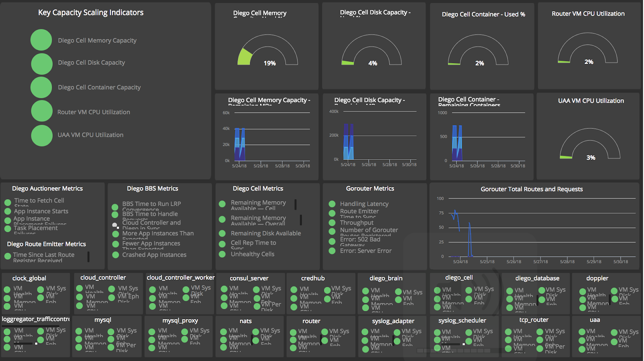Screen dimensions: 644x361
Task: Click the loggregator_trafficcontroller panel title
Action: 36,319
